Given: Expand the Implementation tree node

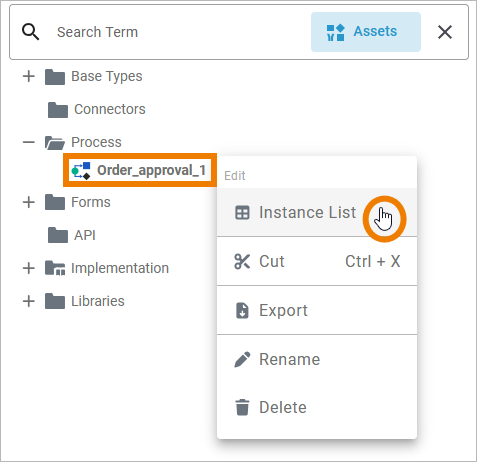Looking at the screenshot, I should coord(29,268).
